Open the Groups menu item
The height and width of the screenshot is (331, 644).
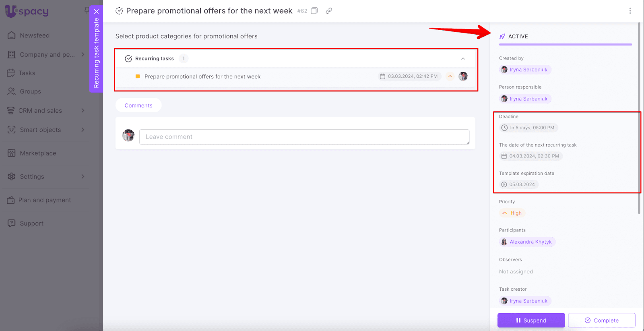pyautogui.click(x=30, y=91)
